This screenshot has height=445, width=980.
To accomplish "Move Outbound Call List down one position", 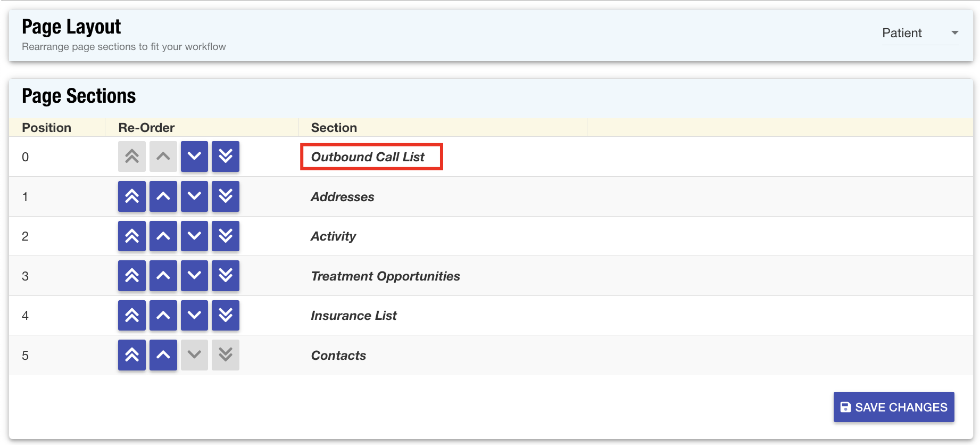I will tap(194, 156).
